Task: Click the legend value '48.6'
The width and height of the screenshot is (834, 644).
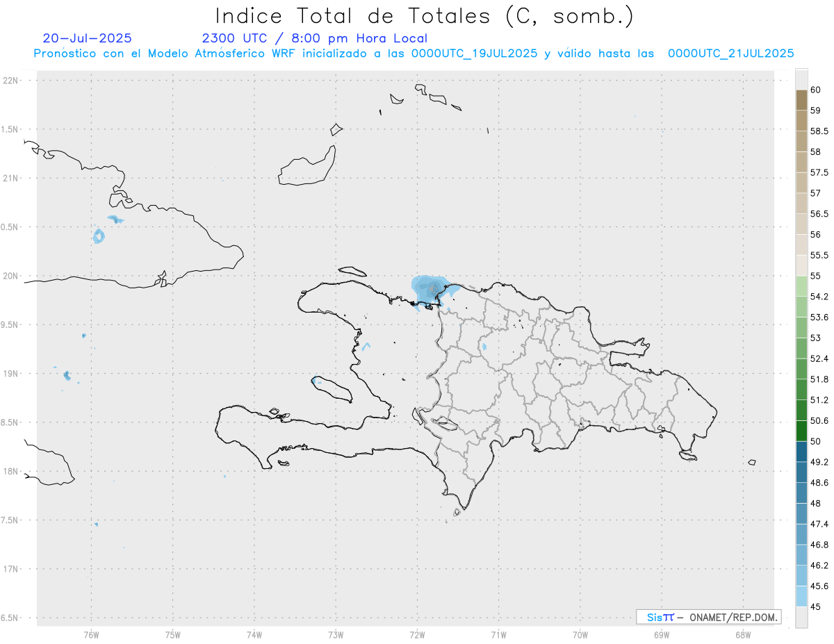Action: coord(819,482)
